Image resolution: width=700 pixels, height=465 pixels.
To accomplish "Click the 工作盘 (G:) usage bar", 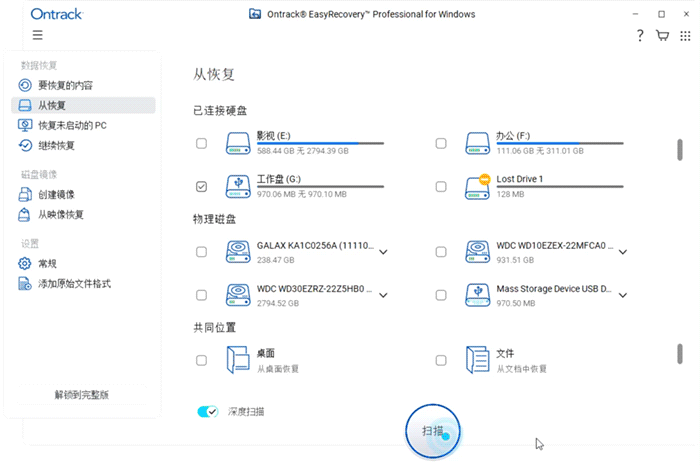I will 320,187.
